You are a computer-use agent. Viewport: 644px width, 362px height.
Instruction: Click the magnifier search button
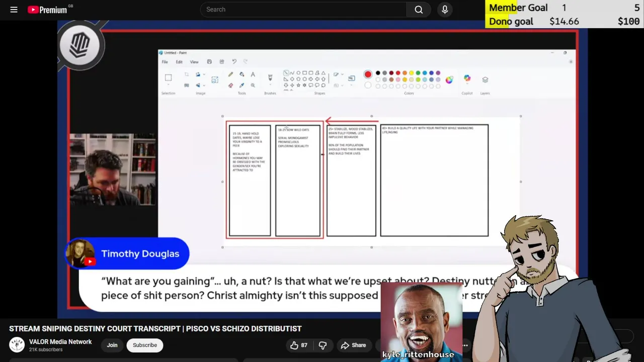pyautogui.click(x=419, y=10)
